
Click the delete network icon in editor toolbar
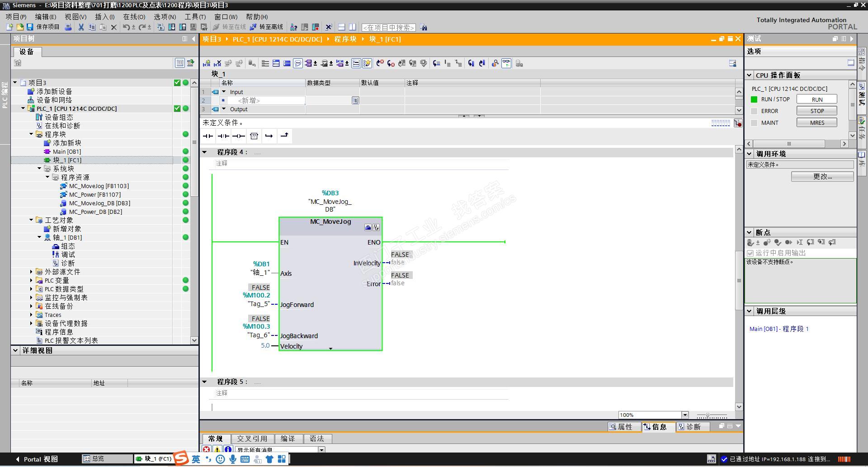(217, 63)
